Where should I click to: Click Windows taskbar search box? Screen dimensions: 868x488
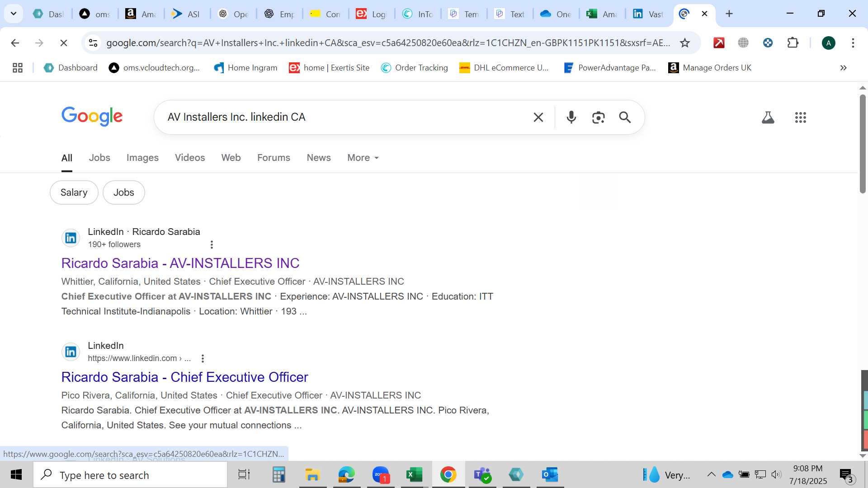[x=130, y=475]
